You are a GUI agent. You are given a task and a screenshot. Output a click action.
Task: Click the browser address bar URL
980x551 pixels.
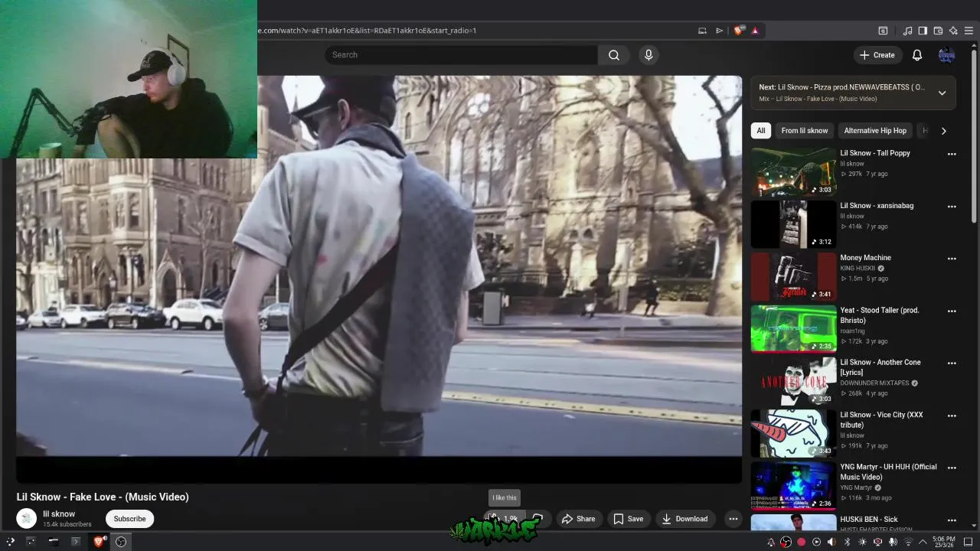coord(367,31)
